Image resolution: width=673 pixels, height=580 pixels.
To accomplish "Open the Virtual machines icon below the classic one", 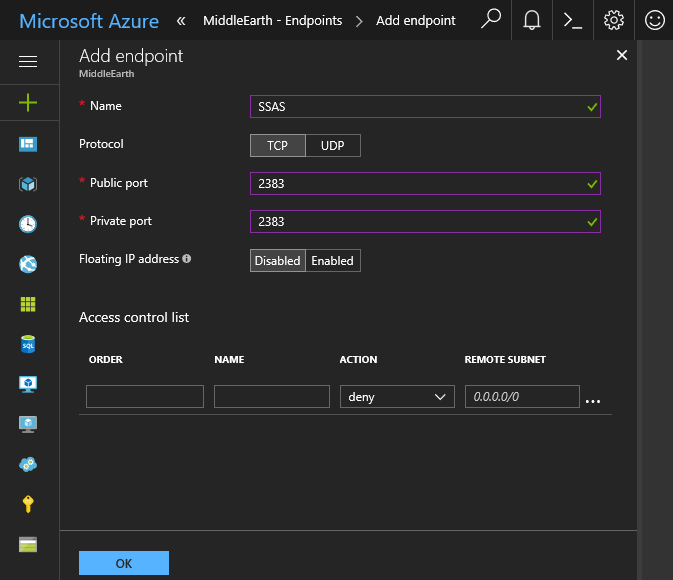I will pyautogui.click(x=28, y=424).
